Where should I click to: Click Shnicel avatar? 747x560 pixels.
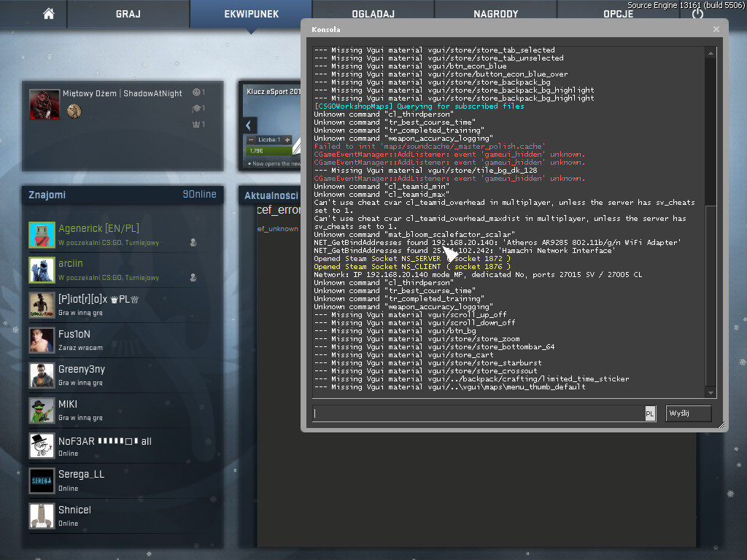click(42, 516)
